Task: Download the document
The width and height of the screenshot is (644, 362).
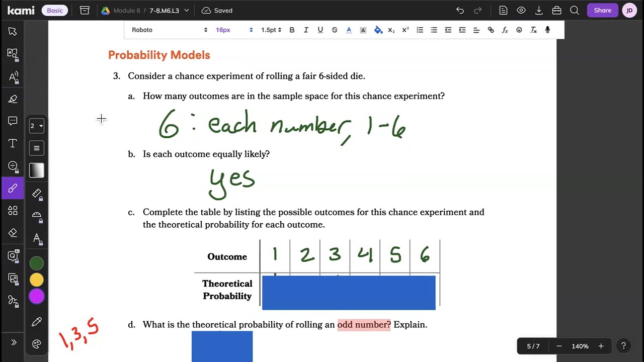Action: pos(539,10)
